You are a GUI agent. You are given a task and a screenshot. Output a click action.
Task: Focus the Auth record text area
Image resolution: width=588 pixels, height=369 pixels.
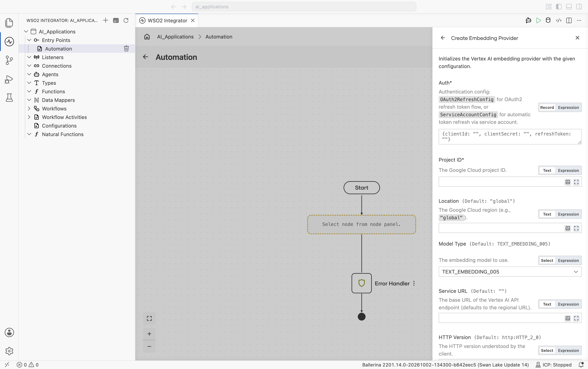[510, 137]
